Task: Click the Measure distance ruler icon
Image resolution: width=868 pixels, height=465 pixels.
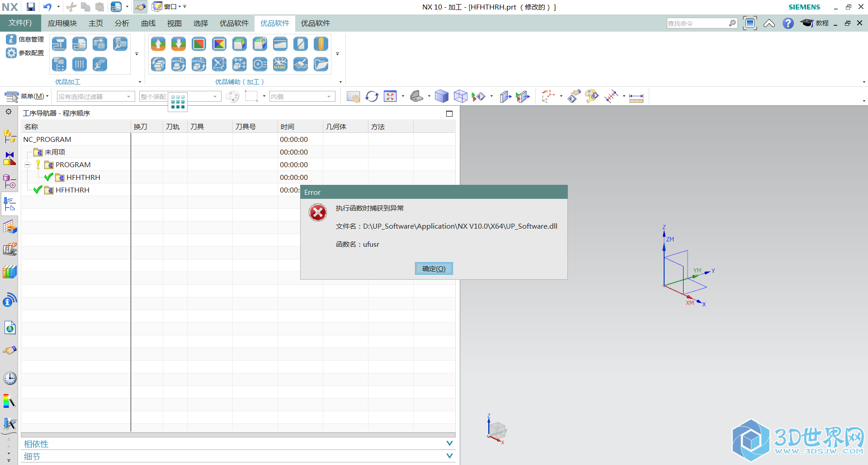Action: click(x=636, y=97)
